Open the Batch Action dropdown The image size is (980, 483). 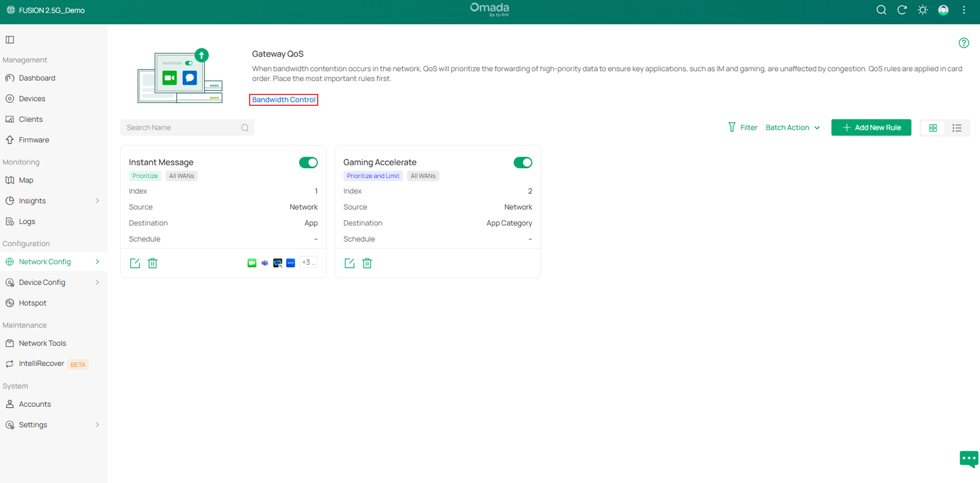click(793, 128)
